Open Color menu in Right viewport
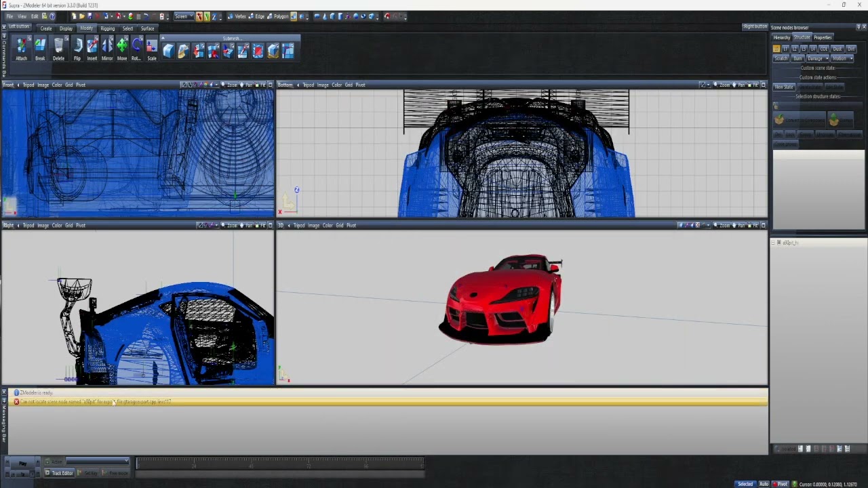This screenshot has width=868, height=488. (x=57, y=225)
